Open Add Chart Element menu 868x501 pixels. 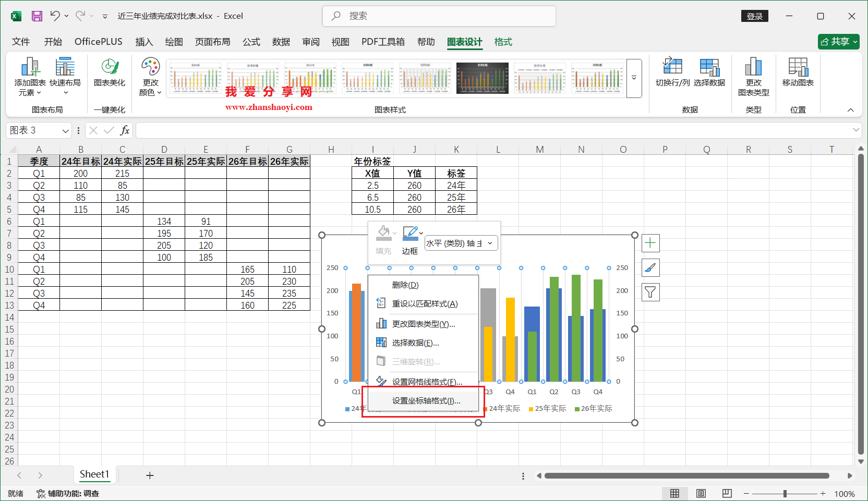30,77
